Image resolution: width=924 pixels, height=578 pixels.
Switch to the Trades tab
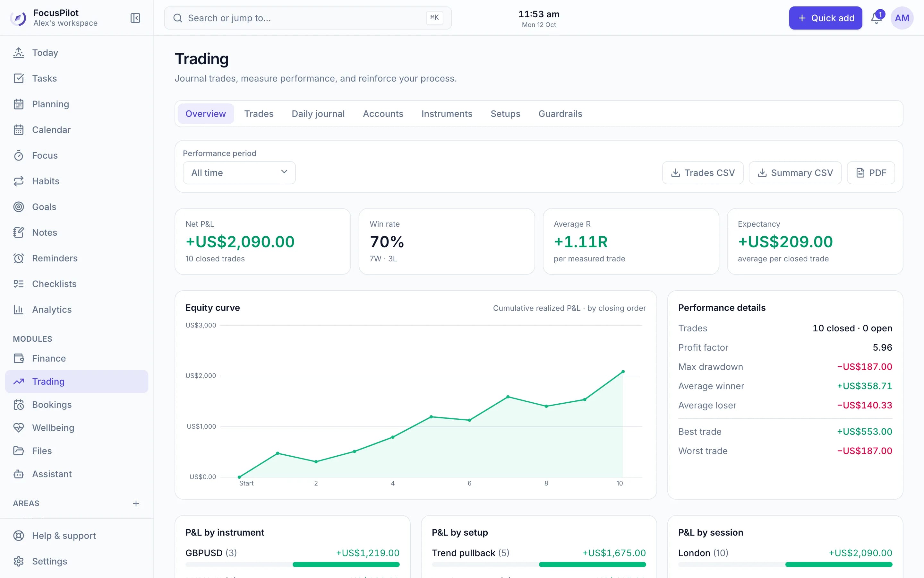click(x=259, y=114)
